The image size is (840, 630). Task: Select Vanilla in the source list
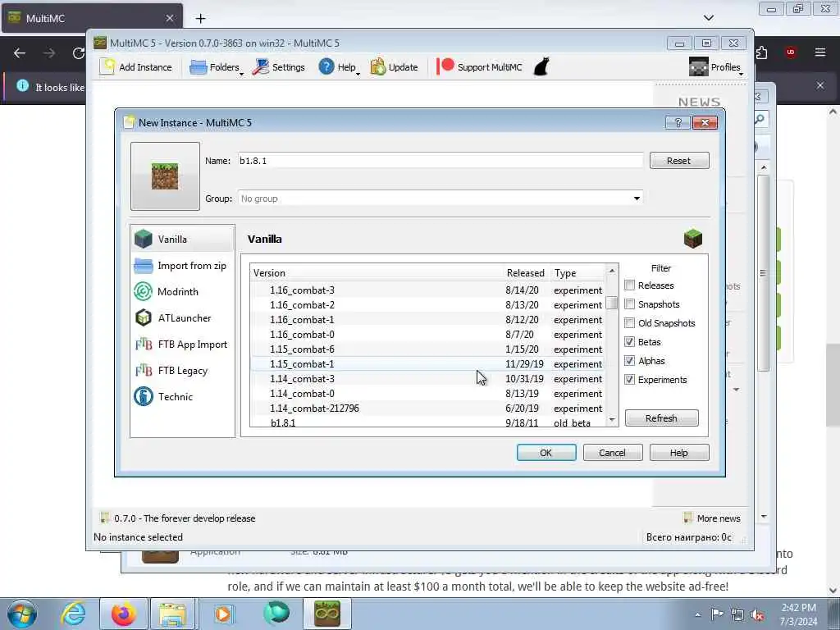pos(182,239)
